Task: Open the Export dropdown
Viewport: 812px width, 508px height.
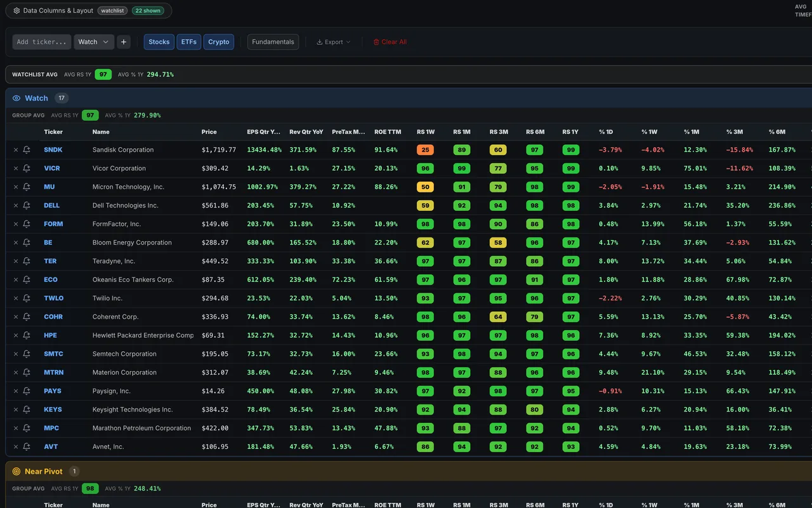Action: (x=334, y=42)
